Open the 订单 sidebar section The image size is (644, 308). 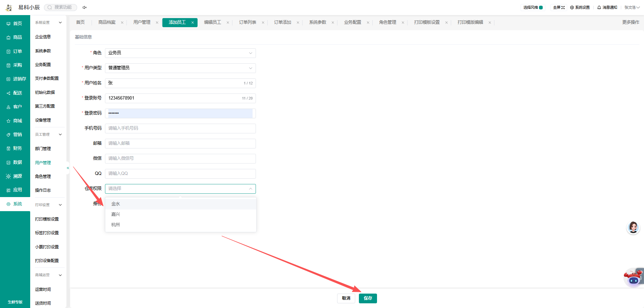click(x=15, y=51)
